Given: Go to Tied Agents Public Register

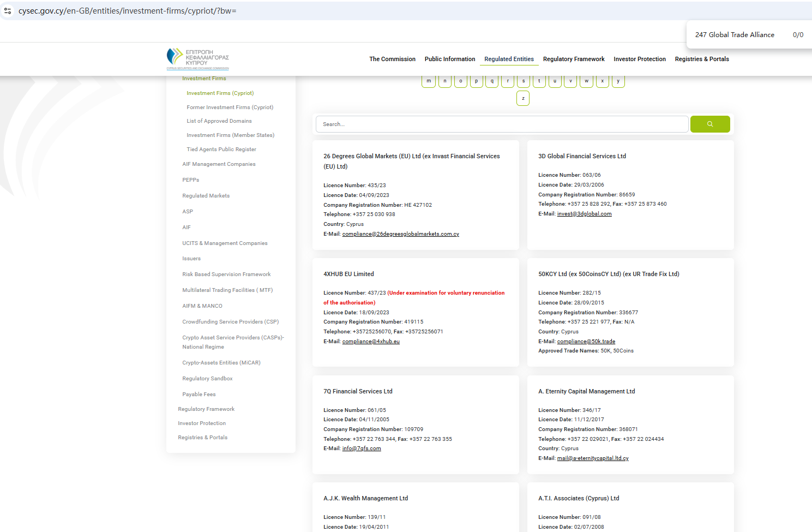Looking at the screenshot, I should pyautogui.click(x=221, y=150).
